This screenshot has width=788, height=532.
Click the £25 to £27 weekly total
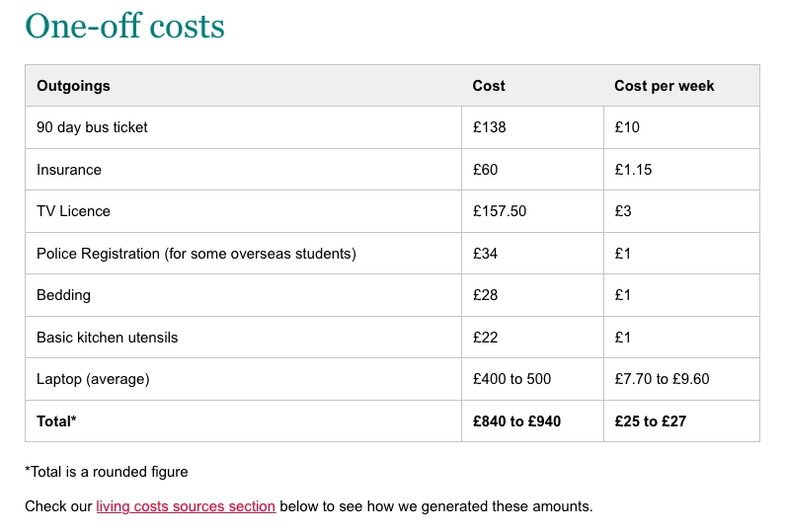[x=650, y=421]
